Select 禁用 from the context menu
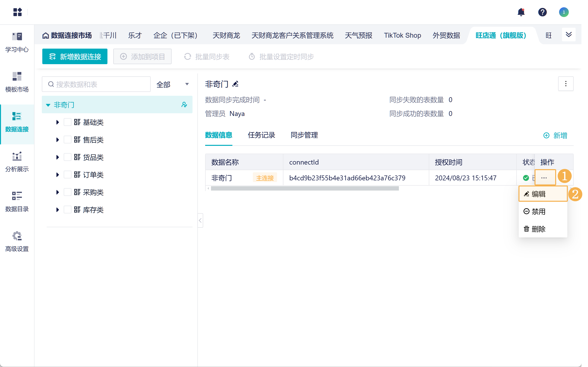This screenshot has height=367, width=588. point(538,211)
